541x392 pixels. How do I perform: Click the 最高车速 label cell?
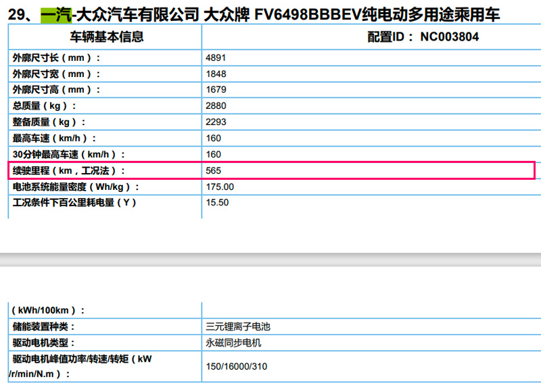click(x=105, y=139)
